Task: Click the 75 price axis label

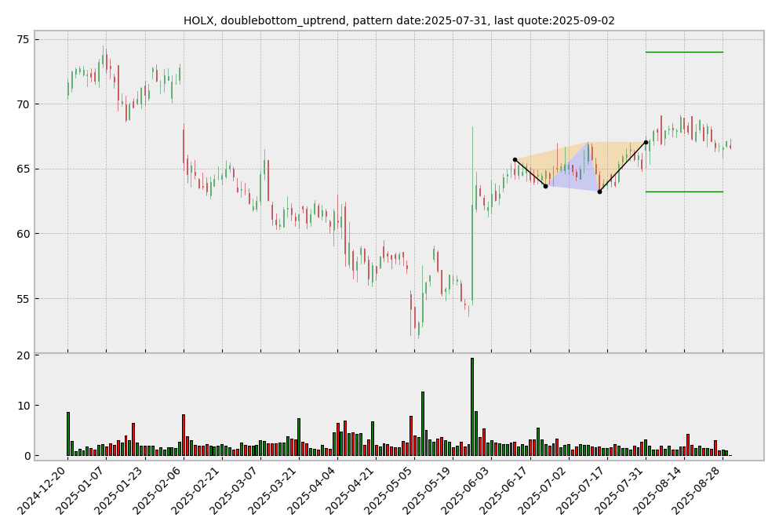Action: pyautogui.click(x=24, y=39)
